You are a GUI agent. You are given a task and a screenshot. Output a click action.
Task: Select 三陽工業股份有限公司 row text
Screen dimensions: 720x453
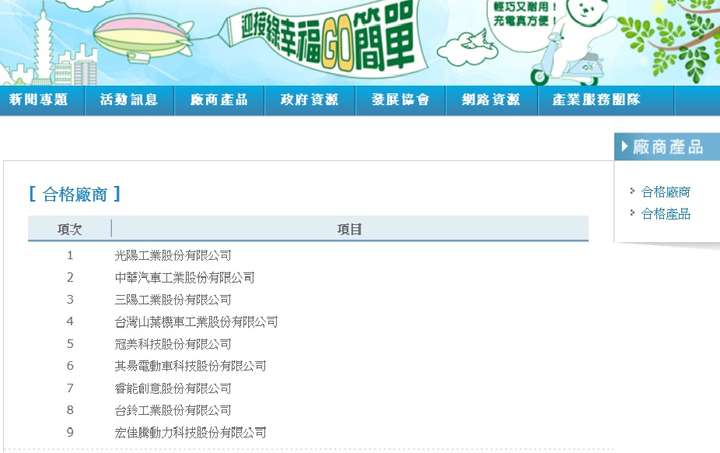pyautogui.click(x=173, y=299)
